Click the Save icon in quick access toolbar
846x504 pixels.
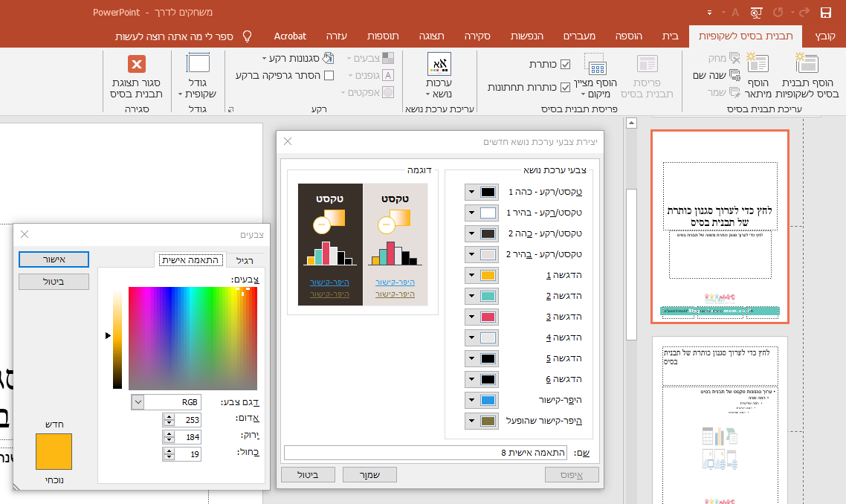click(825, 13)
